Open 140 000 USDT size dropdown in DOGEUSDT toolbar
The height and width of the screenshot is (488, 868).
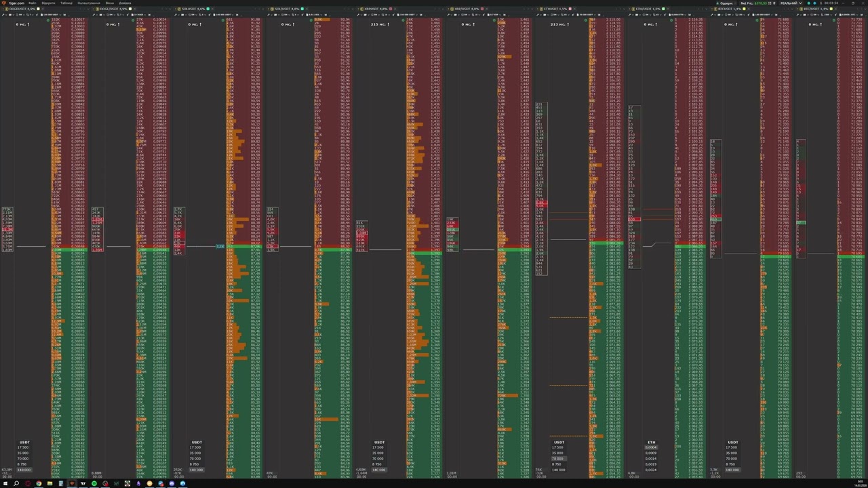[52, 14]
